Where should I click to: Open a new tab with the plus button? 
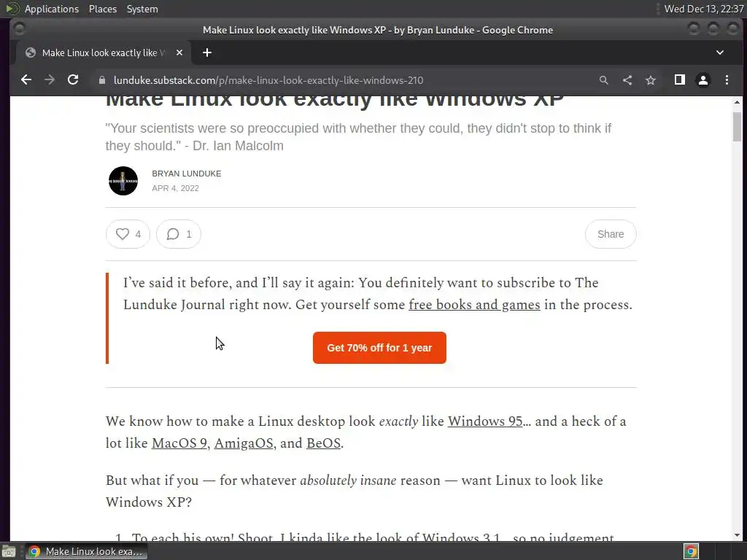click(206, 52)
